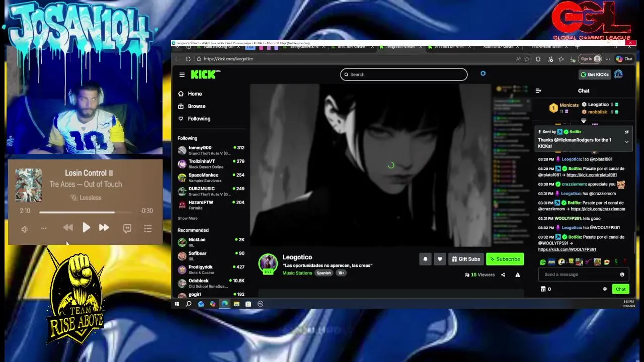Click the green Chat send button
Image resolution: width=644 pixels, height=362 pixels.
click(620, 289)
